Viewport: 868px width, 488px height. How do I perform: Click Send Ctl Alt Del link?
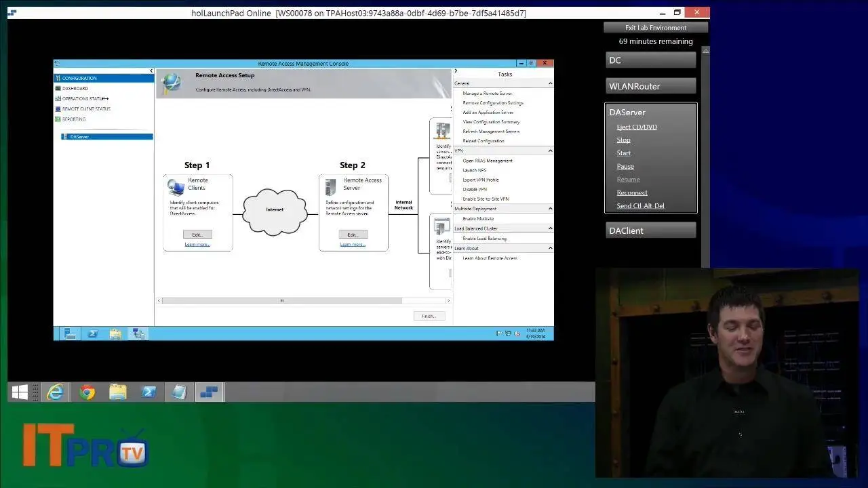click(640, 205)
